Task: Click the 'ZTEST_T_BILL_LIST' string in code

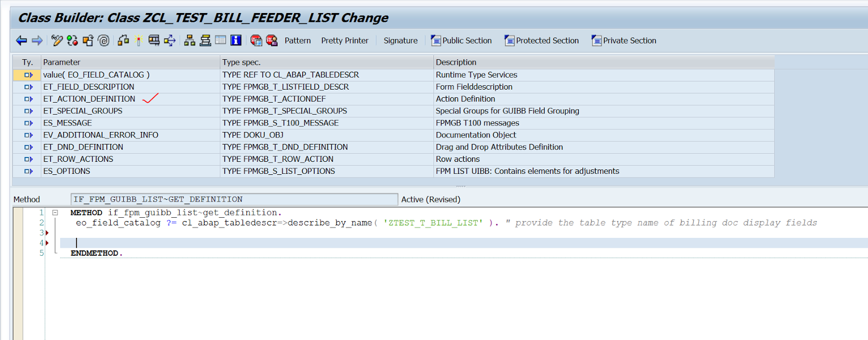Action: tap(433, 223)
